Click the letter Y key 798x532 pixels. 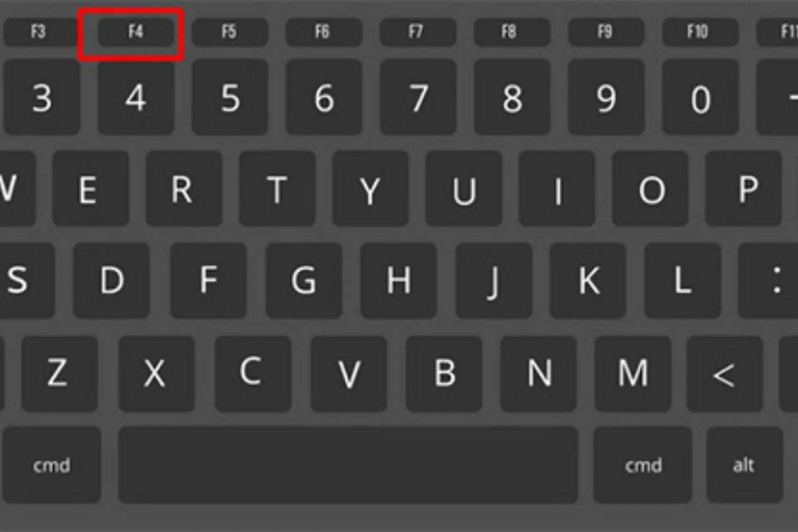pos(370,189)
